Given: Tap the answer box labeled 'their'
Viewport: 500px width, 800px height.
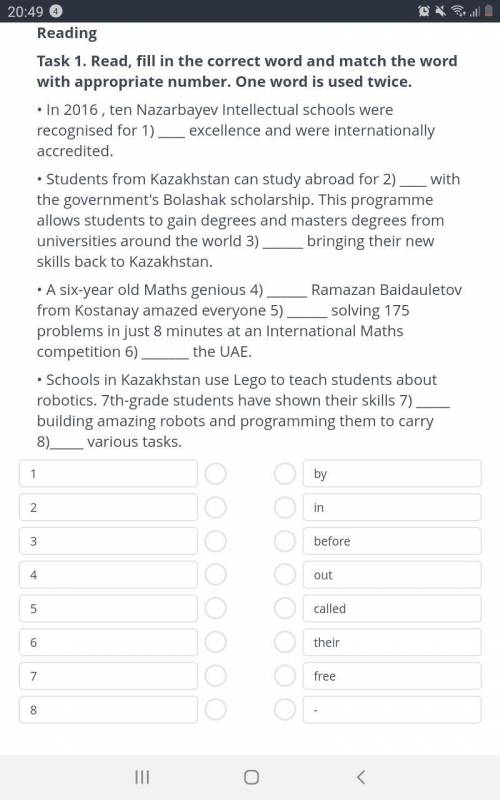Looking at the screenshot, I should pos(392,642).
